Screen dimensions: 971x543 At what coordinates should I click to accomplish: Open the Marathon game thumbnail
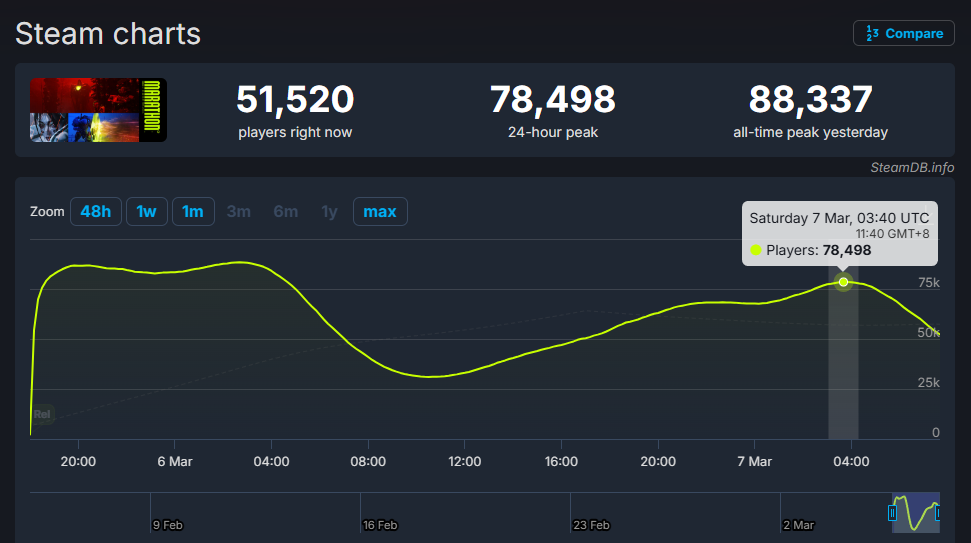click(x=98, y=110)
